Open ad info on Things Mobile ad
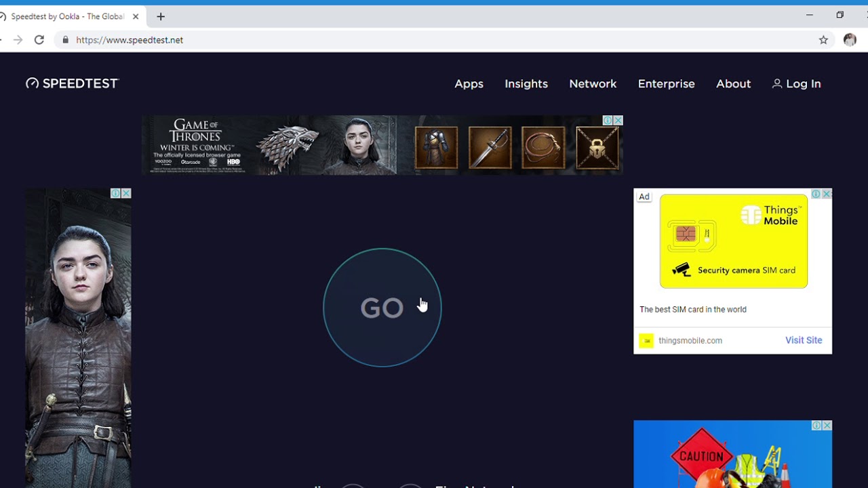This screenshot has height=488, width=868. [816, 194]
